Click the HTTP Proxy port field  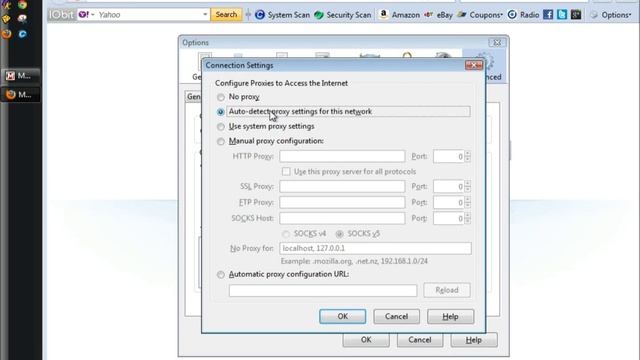(x=449, y=156)
